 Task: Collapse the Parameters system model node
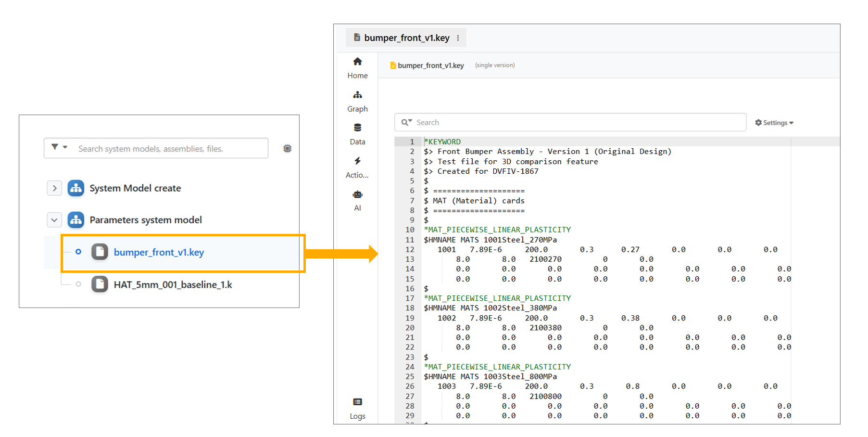click(x=54, y=220)
